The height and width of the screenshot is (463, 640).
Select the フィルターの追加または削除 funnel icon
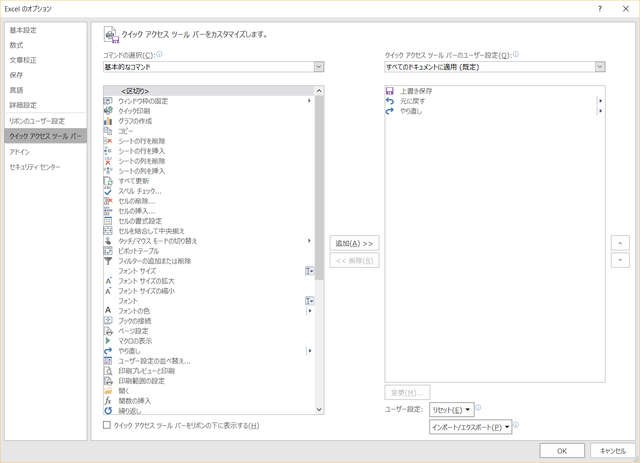pyautogui.click(x=108, y=261)
